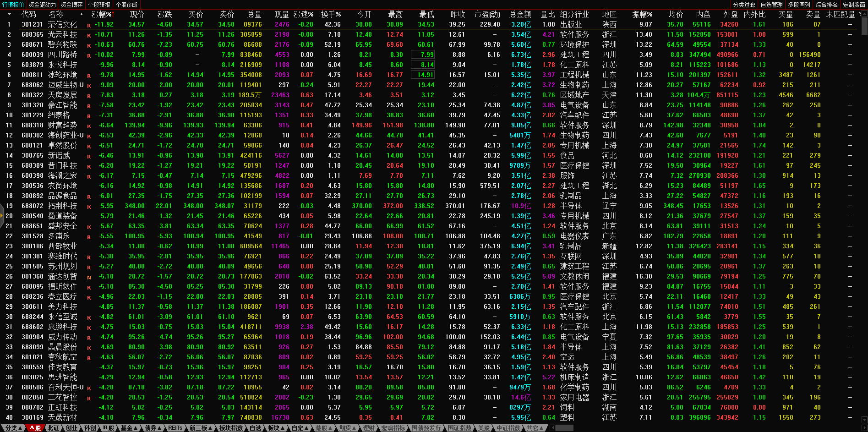Sort by 涨幅% column header

pyautogui.click(x=101, y=14)
